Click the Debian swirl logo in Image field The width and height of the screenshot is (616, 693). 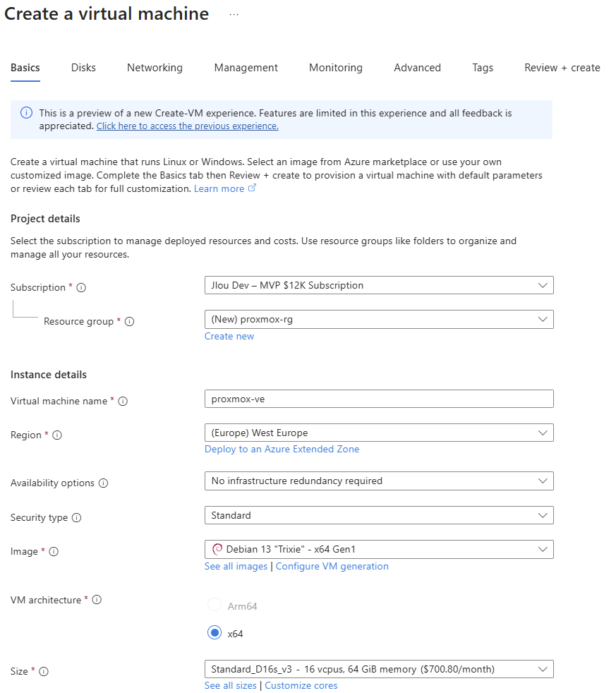(x=217, y=549)
